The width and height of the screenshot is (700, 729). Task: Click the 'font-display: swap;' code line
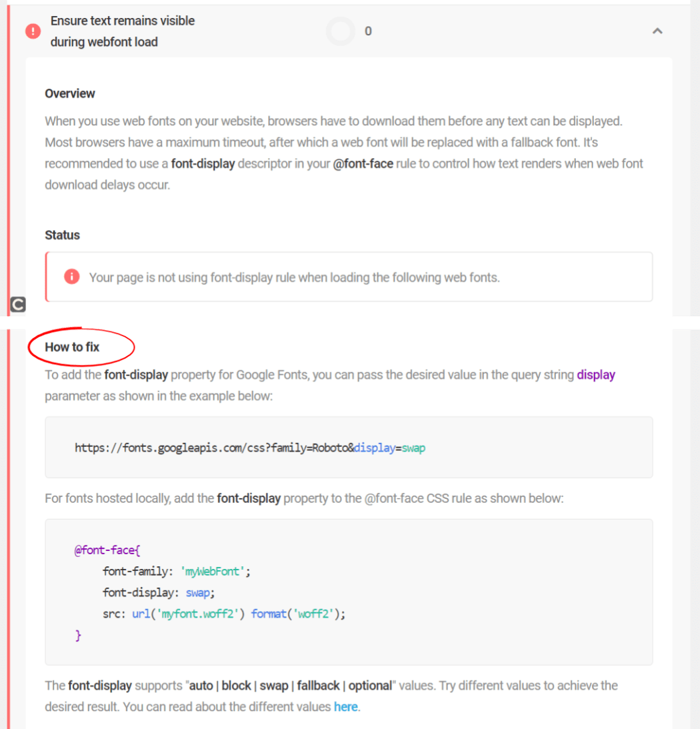coord(159,592)
